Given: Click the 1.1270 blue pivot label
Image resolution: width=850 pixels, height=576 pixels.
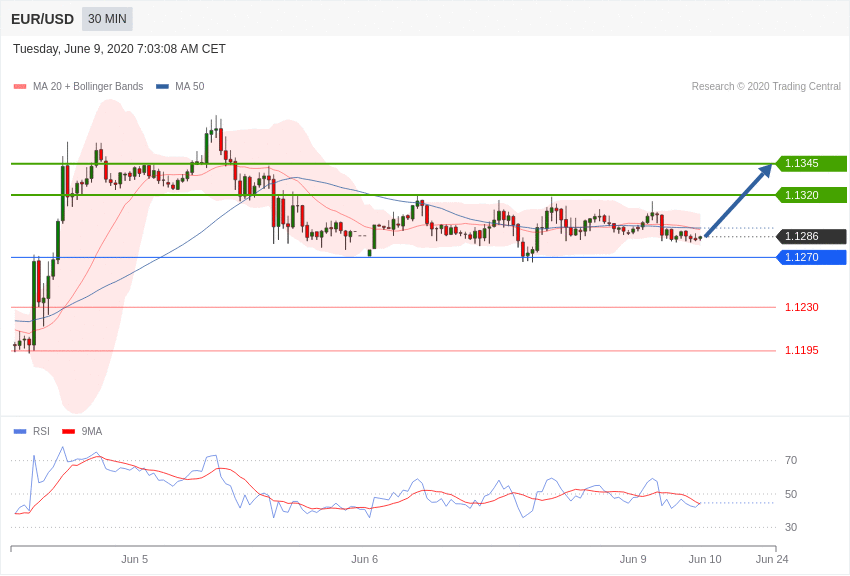Looking at the screenshot, I should (811, 257).
